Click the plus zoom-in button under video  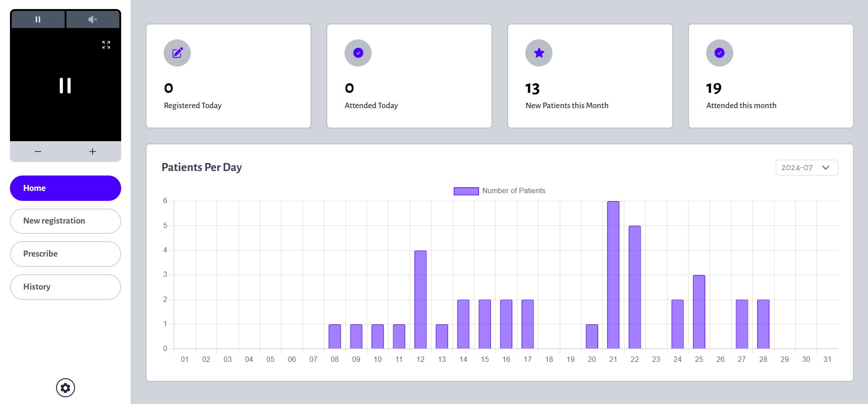(93, 152)
